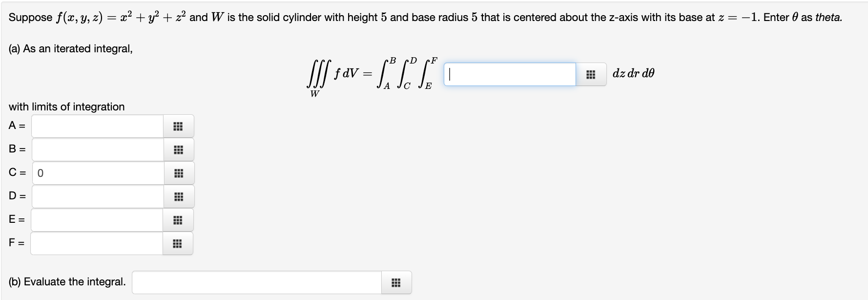Image resolution: width=868 pixels, height=300 pixels.
Task: Open the equation editor for limit E
Action: [178, 220]
